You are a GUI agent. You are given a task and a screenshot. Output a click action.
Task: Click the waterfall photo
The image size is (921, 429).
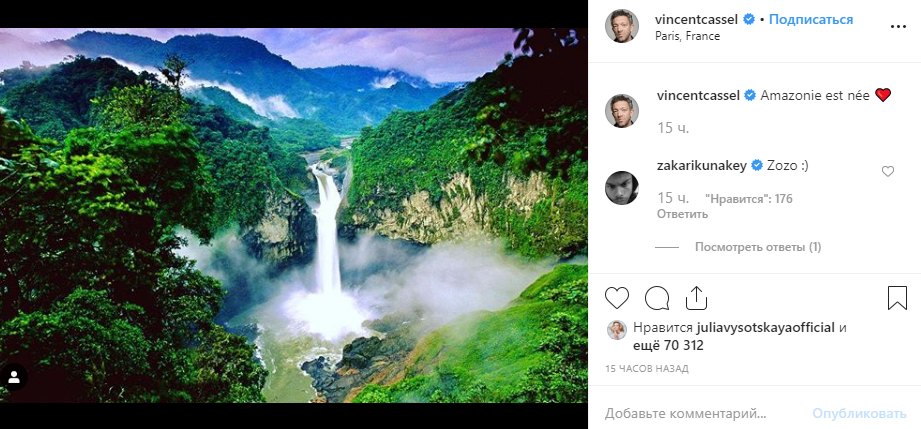tap(294, 215)
